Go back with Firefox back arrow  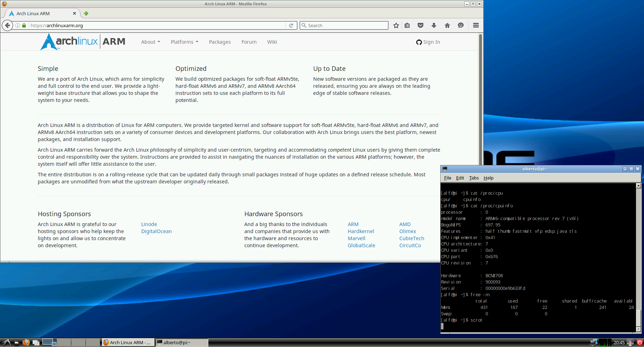point(7,25)
